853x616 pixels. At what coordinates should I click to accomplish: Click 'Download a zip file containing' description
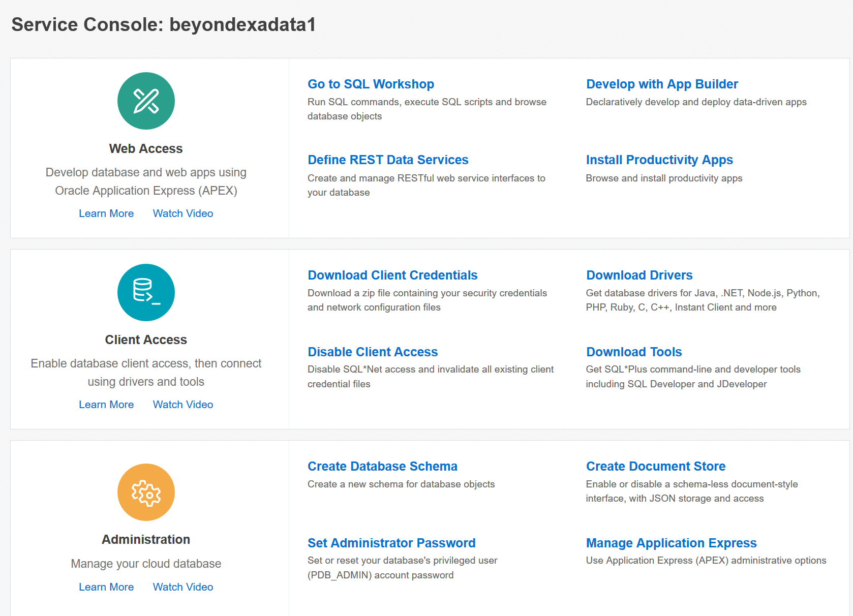pos(427,300)
